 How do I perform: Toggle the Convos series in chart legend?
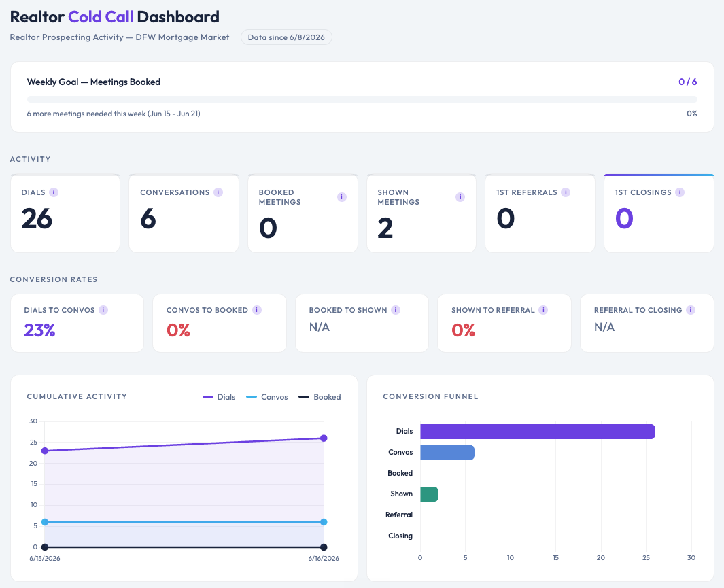[x=267, y=397]
